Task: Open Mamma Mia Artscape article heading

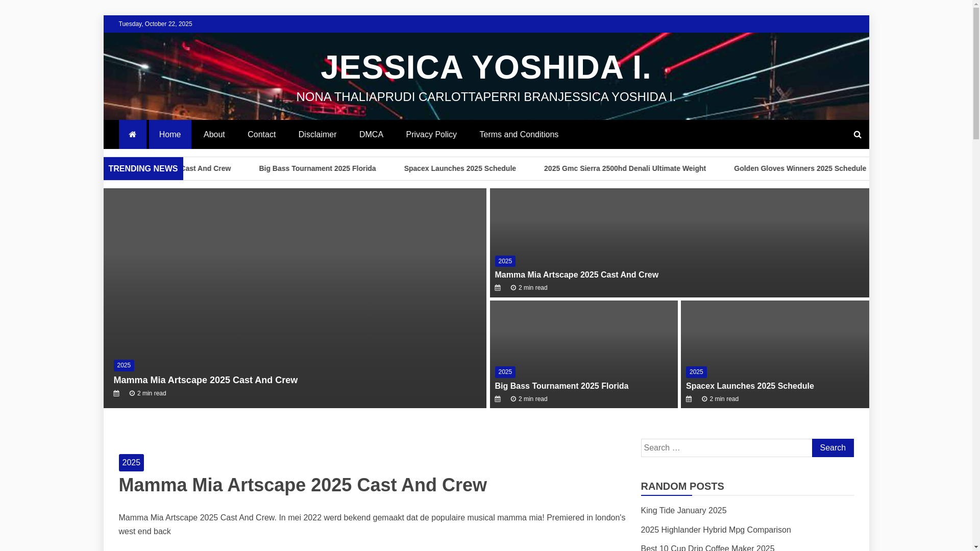Action: (303, 485)
